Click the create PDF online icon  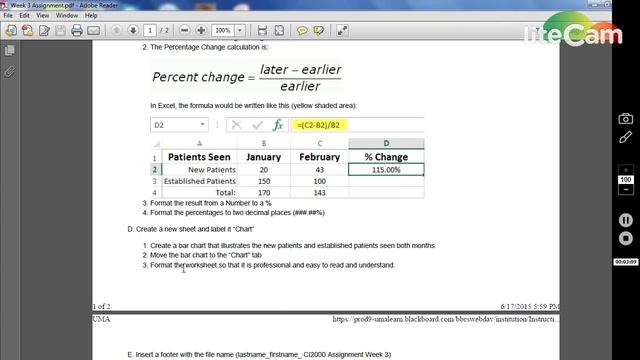pos(11,31)
